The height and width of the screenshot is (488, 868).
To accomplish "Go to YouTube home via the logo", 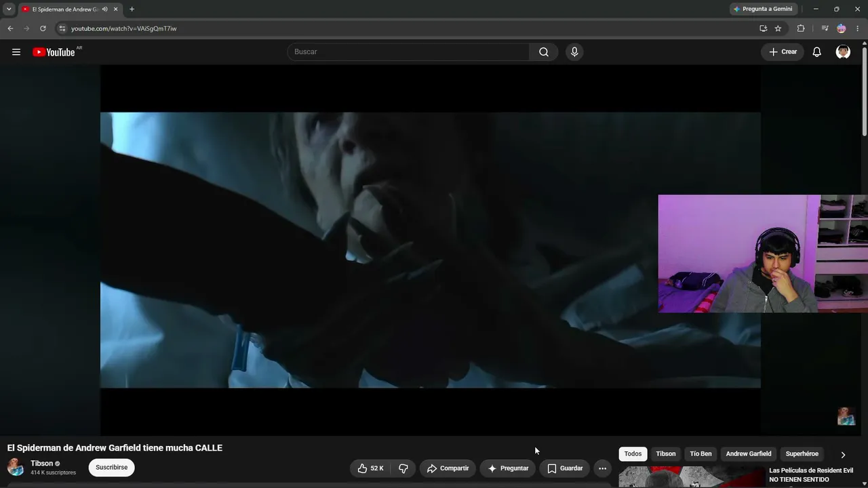I will [x=54, y=52].
